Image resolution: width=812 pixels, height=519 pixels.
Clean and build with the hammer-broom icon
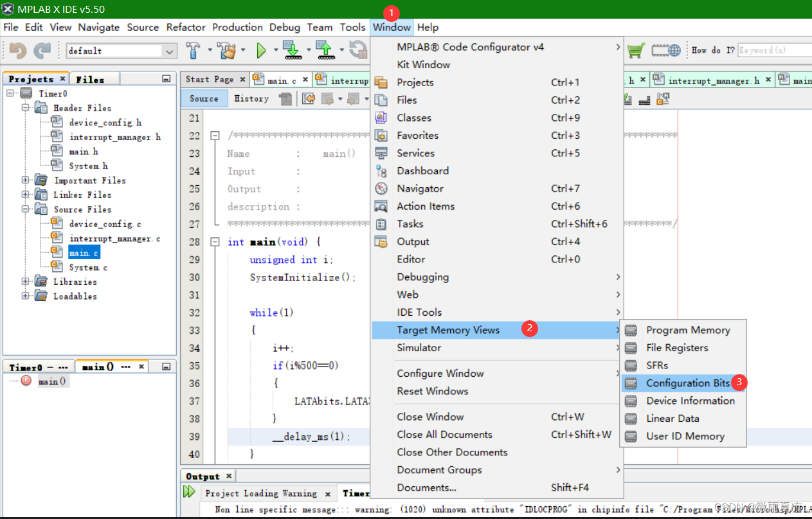[226, 50]
